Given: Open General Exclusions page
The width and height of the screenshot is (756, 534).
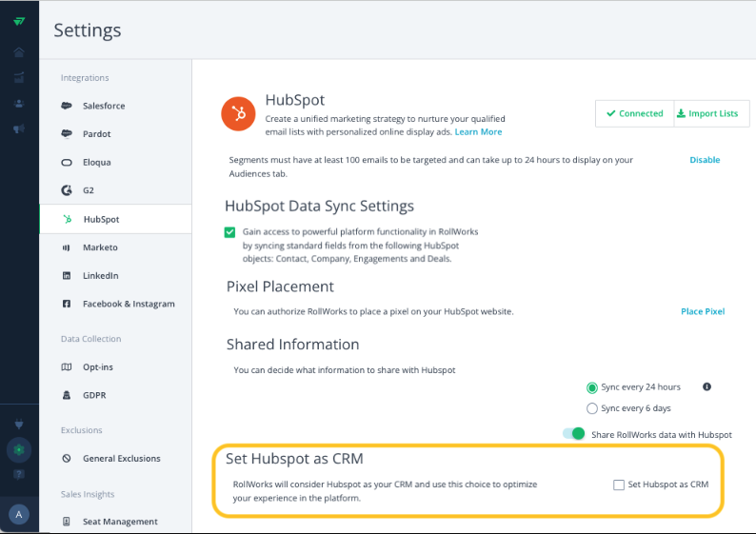Looking at the screenshot, I should tap(115, 459).
